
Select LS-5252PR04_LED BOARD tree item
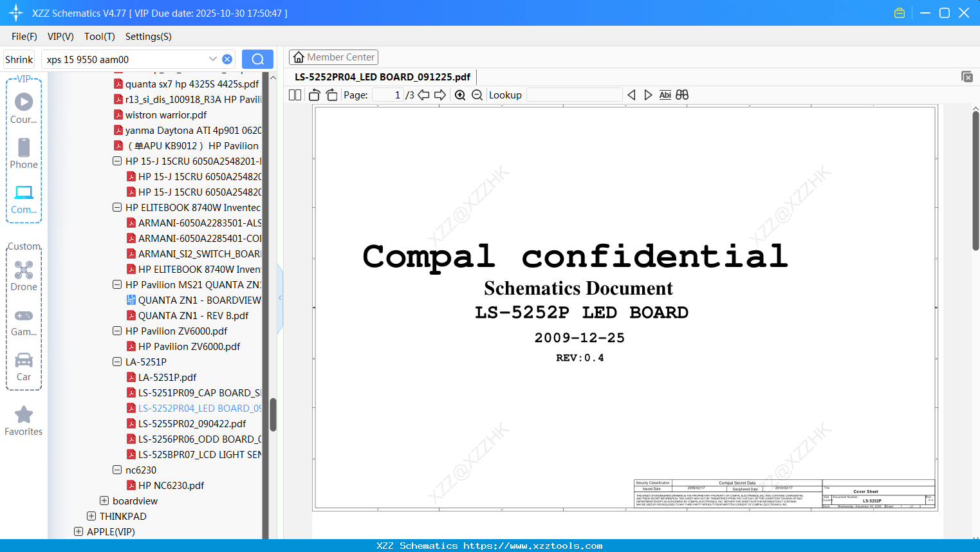[199, 408]
